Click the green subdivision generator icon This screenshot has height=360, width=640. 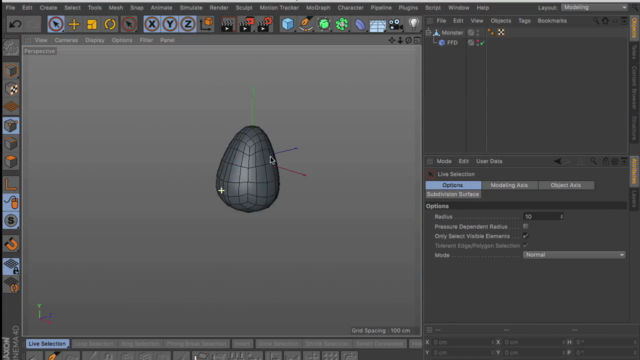[x=324, y=24]
